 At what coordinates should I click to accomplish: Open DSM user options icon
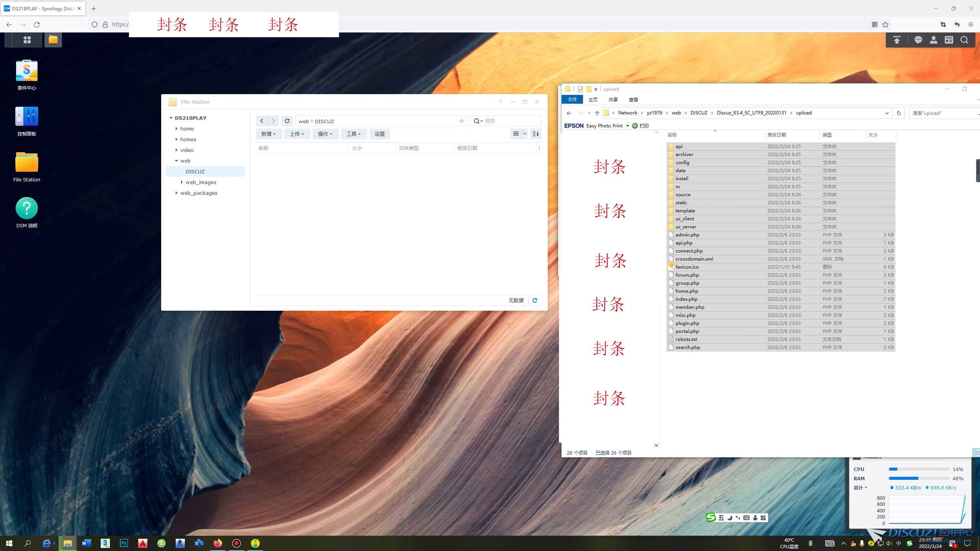pyautogui.click(x=934, y=40)
